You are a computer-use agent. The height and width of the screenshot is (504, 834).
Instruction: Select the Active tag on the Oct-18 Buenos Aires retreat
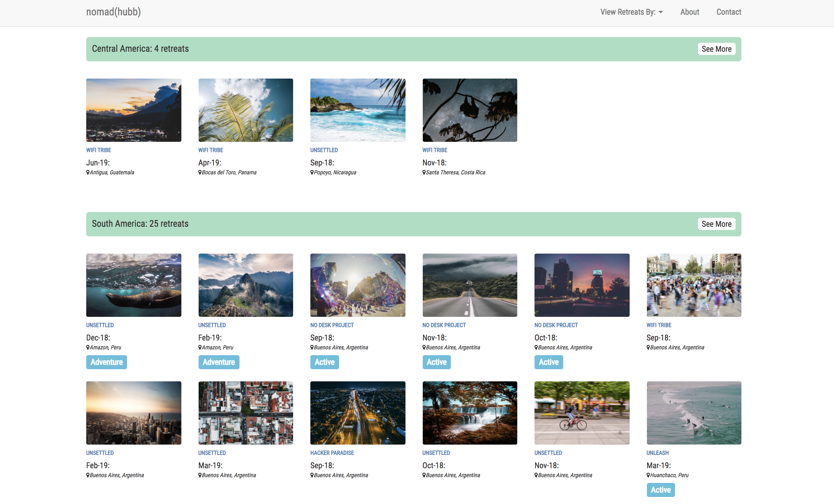548,362
